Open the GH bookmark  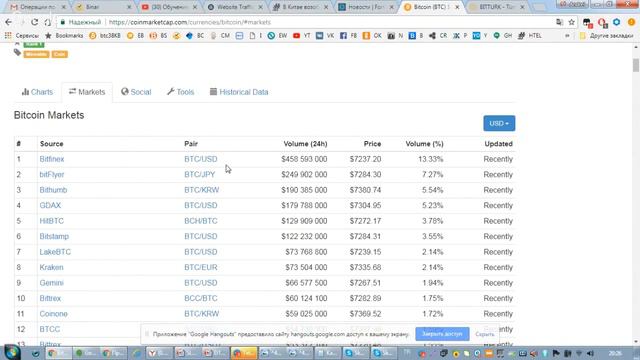click(502, 36)
